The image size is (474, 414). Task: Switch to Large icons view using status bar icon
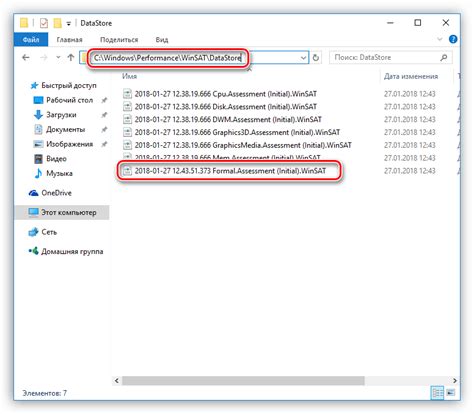(x=451, y=393)
